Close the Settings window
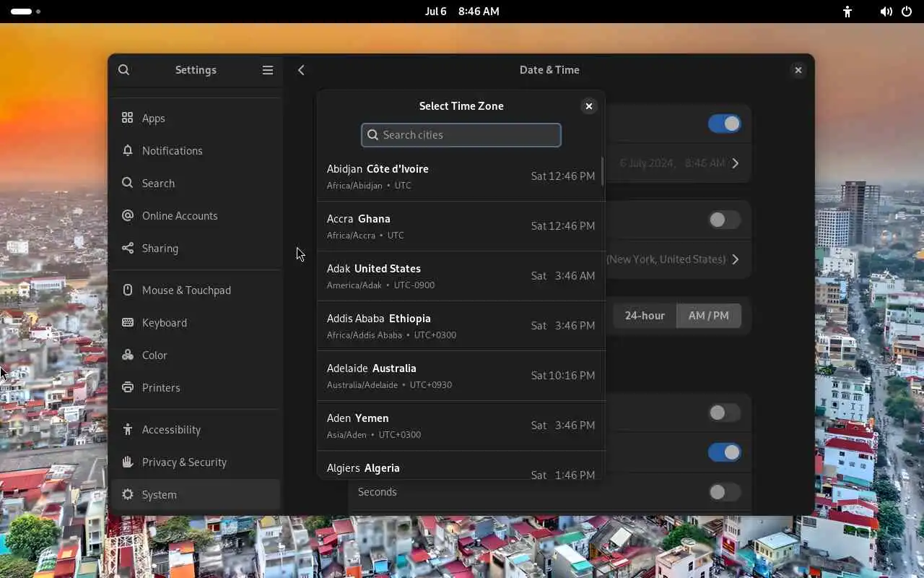Screen dimensions: 924x578 (x=798, y=70)
